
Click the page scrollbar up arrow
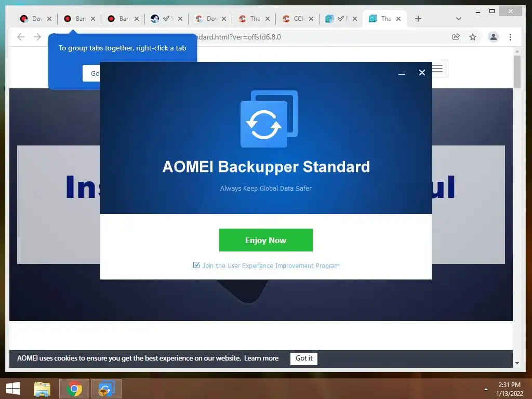tap(517, 51)
